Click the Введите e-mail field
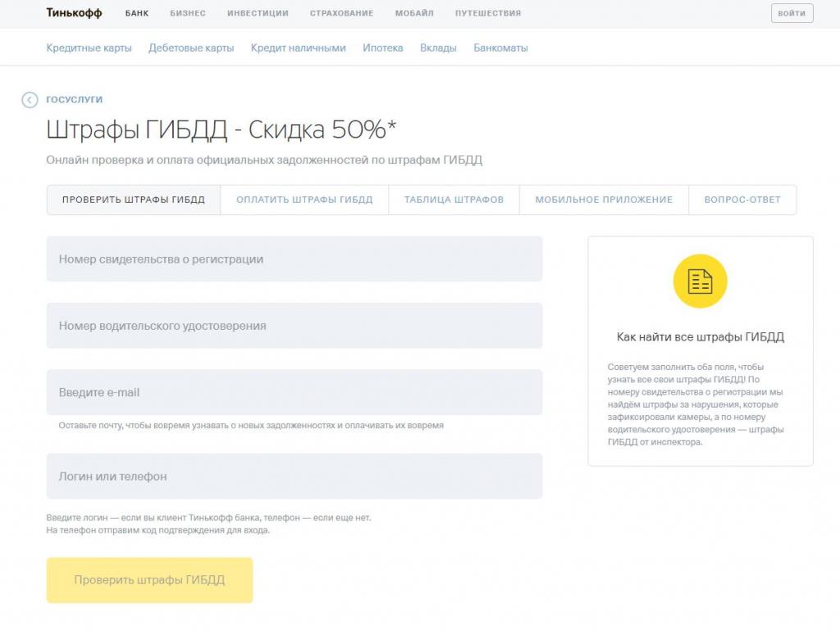Image resolution: width=840 pixels, height=631 pixels. (294, 392)
